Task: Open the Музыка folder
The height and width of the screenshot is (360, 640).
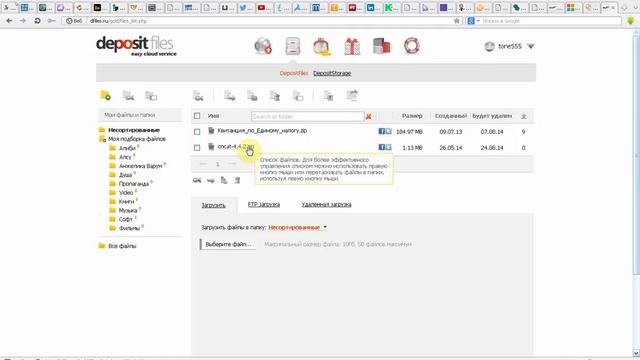Action: point(128,211)
